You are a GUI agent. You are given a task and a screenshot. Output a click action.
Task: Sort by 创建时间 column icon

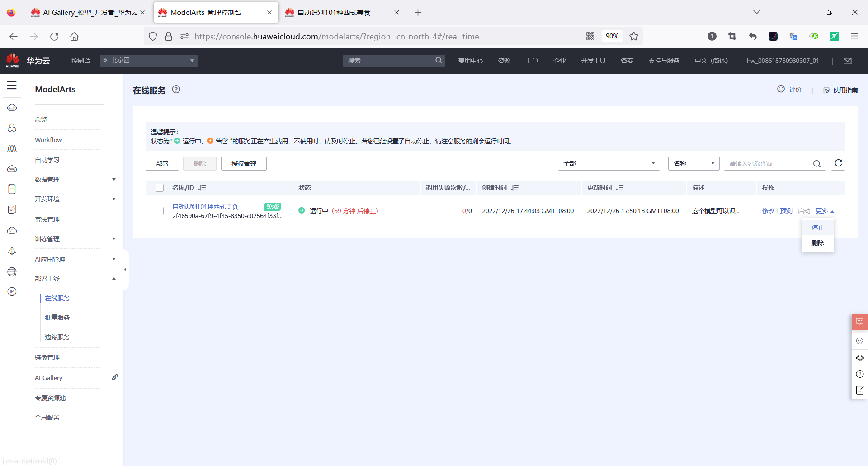point(515,188)
